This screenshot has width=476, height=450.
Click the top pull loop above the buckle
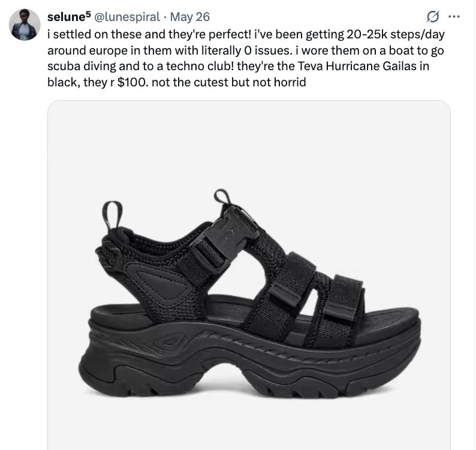tap(222, 197)
